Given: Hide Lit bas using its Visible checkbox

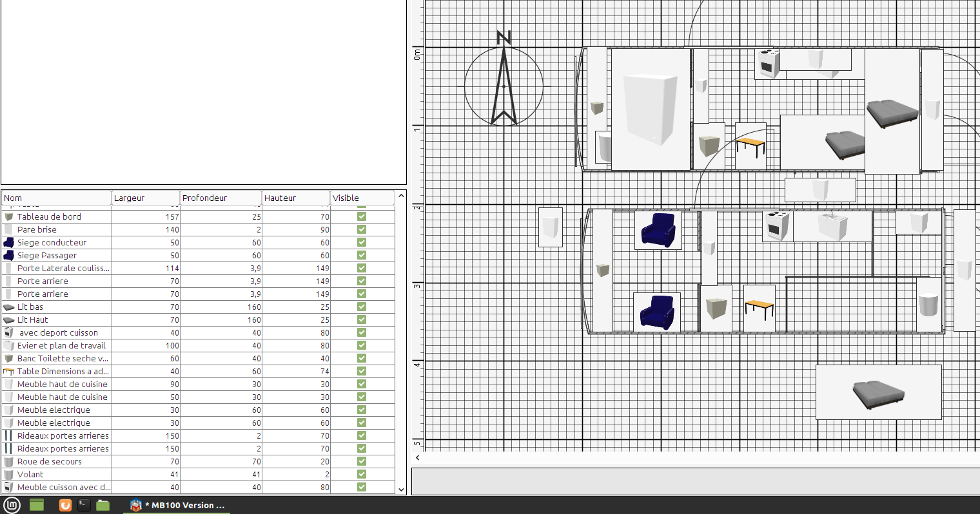Looking at the screenshot, I should [362, 307].
